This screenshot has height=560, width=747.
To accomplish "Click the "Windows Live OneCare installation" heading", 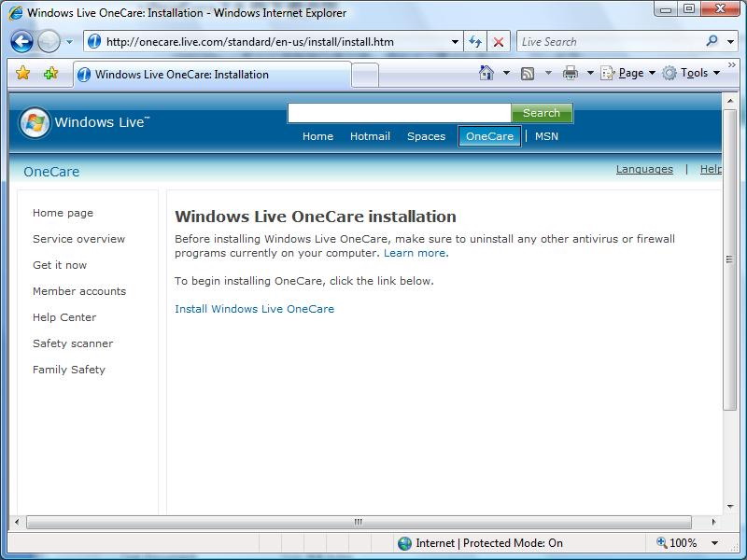I will (316, 217).
